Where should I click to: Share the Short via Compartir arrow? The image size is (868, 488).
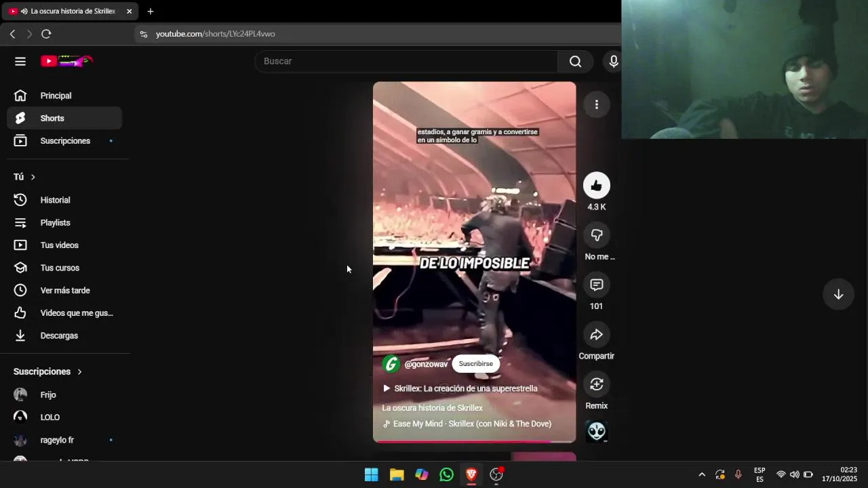(x=597, y=335)
